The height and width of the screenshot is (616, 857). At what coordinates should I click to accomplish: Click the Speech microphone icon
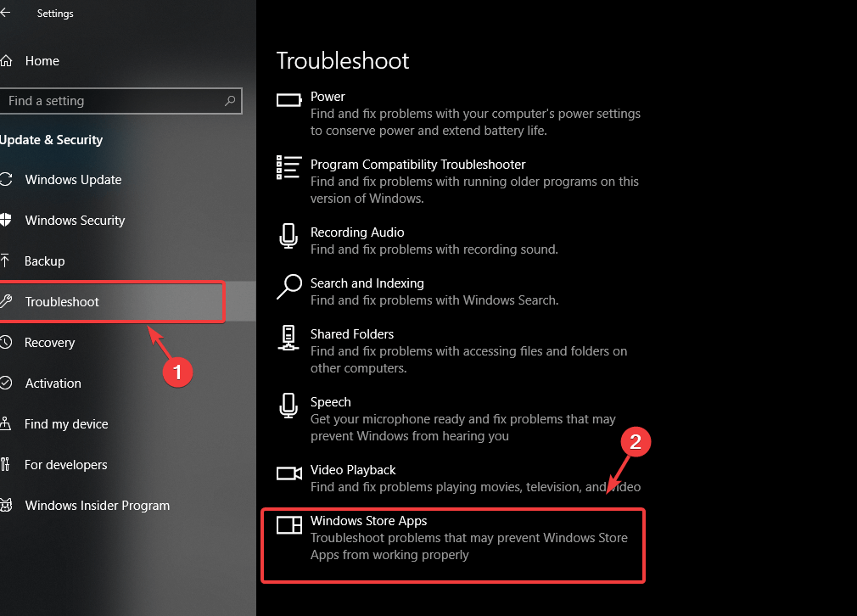[288, 406]
